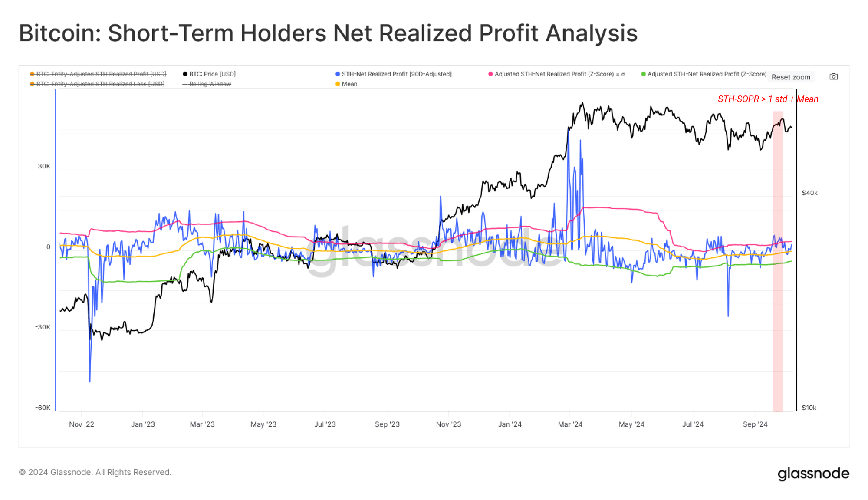The image size is (868, 500).
Task: Select the Mar '24 x-axis label
Action: pyautogui.click(x=570, y=424)
